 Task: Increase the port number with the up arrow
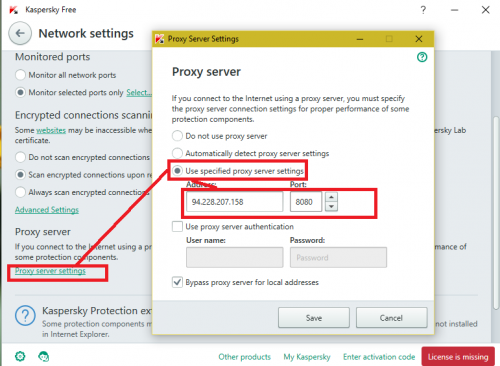(331, 197)
